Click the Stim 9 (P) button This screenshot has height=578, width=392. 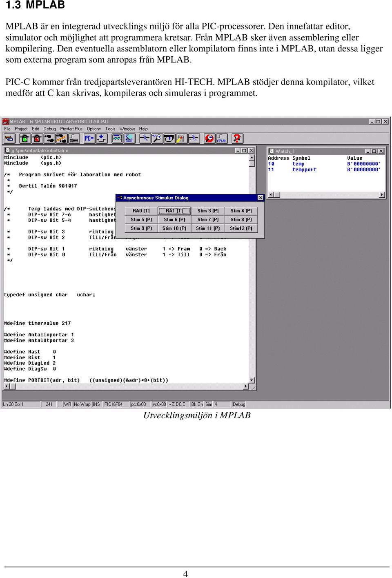click(141, 229)
